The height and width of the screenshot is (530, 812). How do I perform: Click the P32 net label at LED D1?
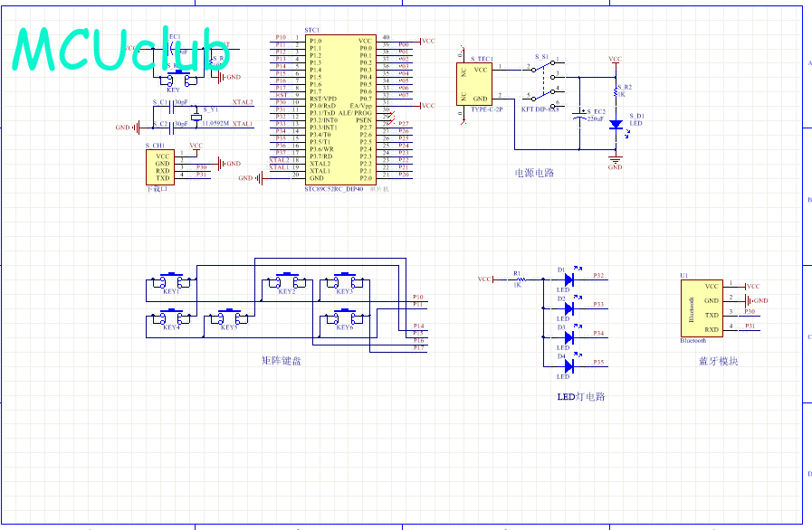point(598,276)
